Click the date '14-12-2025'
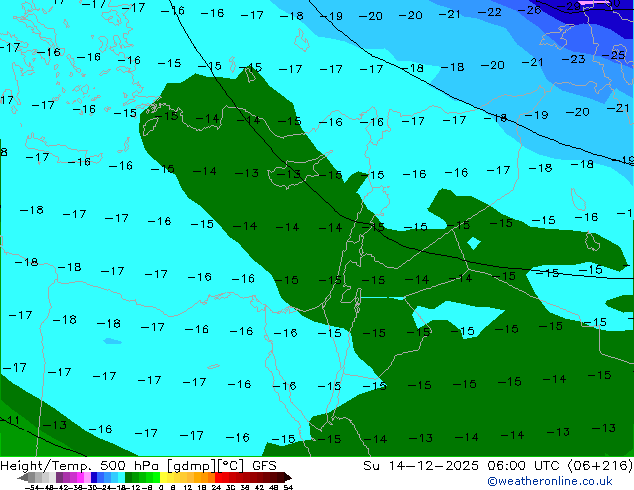Viewport: 634px width, 490px height. pyautogui.click(x=433, y=465)
